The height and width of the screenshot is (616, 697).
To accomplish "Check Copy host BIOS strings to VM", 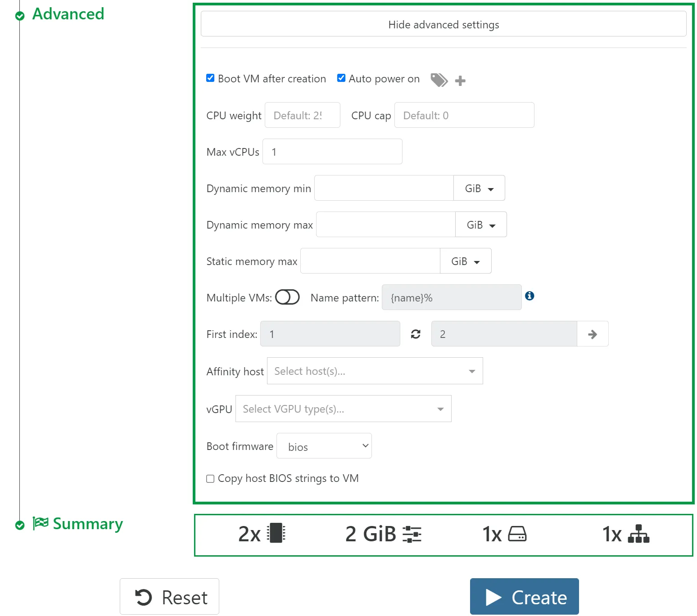I will pyautogui.click(x=210, y=479).
